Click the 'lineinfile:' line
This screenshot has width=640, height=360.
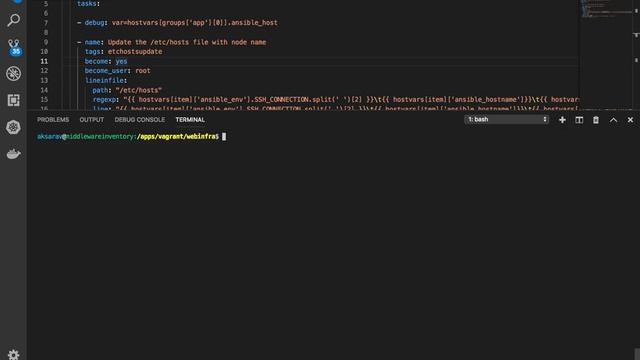pos(106,80)
